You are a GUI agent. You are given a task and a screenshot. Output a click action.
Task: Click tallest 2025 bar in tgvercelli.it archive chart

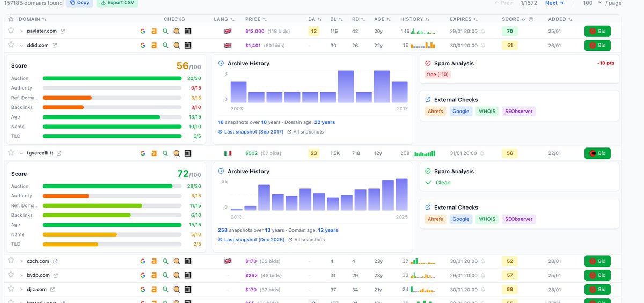(x=401, y=194)
